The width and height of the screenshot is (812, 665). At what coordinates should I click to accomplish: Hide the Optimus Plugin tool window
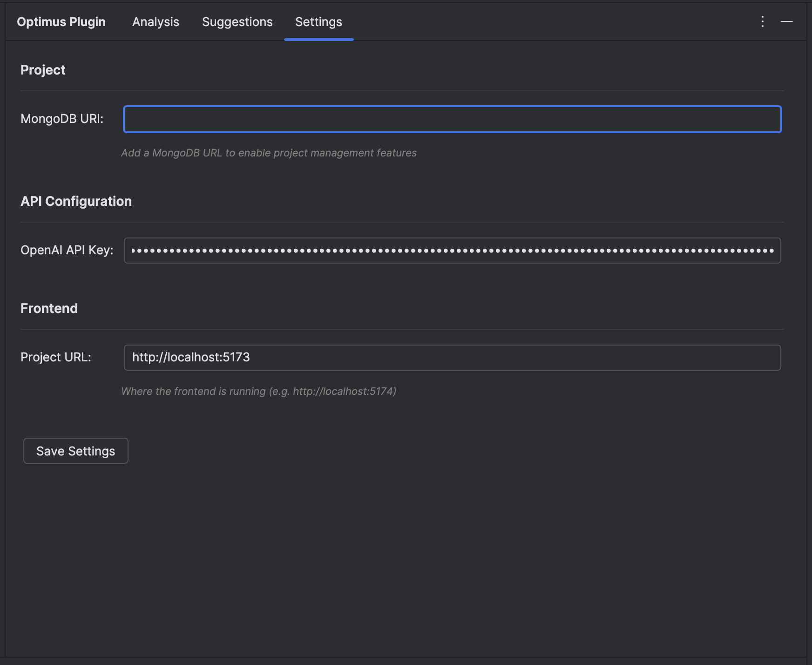[x=786, y=21]
